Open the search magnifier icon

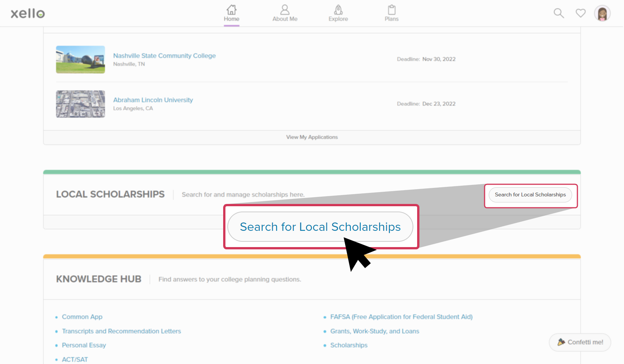(558, 12)
